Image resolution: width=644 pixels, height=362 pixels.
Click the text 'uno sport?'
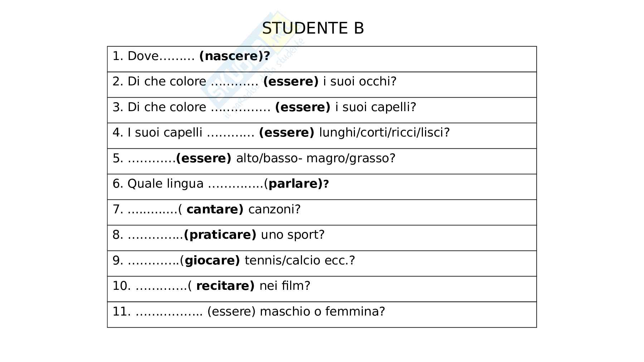(x=293, y=235)
